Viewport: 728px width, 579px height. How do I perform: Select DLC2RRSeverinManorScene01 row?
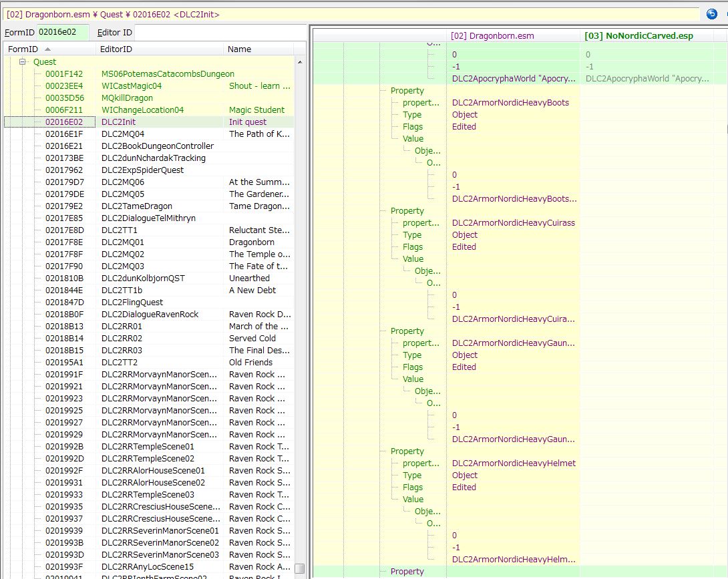(x=149, y=531)
